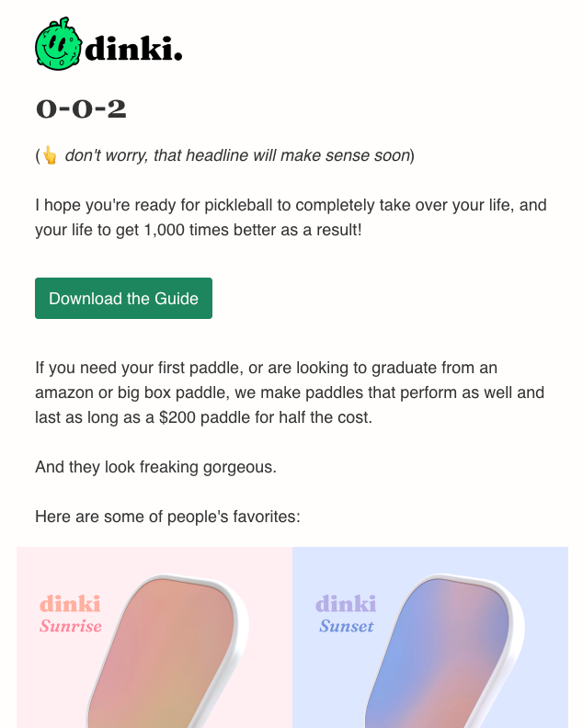Click the pink dinki Sunrise label
The height and width of the screenshot is (728, 583).
pyautogui.click(x=71, y=614)
